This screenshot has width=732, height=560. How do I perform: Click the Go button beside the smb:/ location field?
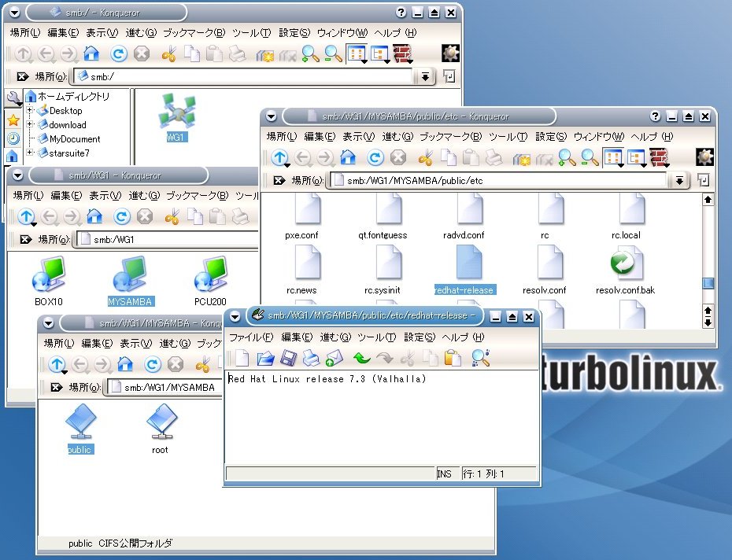[449, 76]
